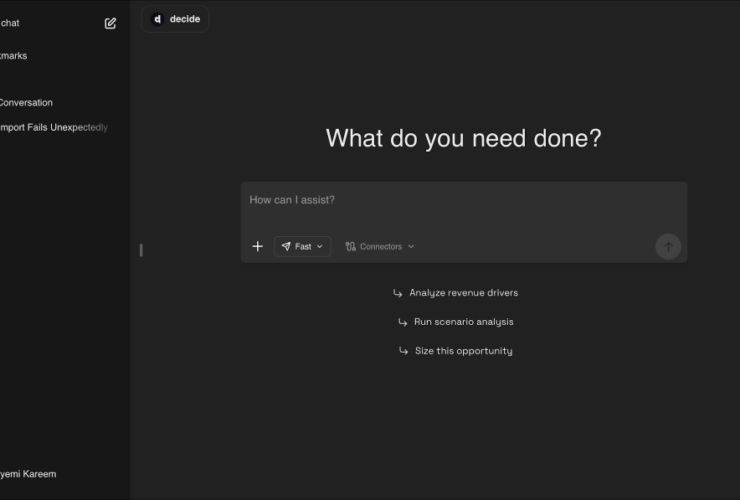Click the arrow icon beside Analyze revenue drivers

pyautogui.click(x=398, y=293)
